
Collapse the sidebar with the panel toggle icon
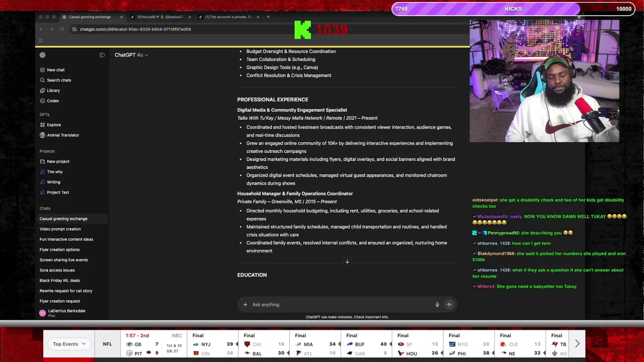point(102,55)
